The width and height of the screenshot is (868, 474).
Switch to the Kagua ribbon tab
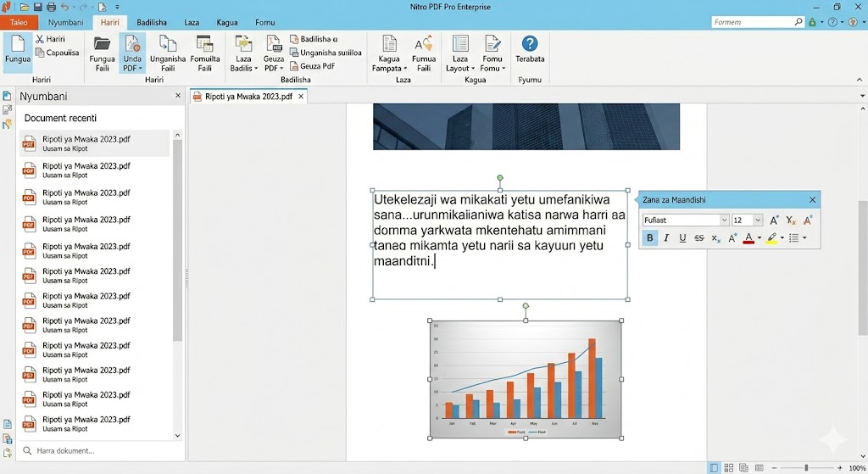pos(227,22)
